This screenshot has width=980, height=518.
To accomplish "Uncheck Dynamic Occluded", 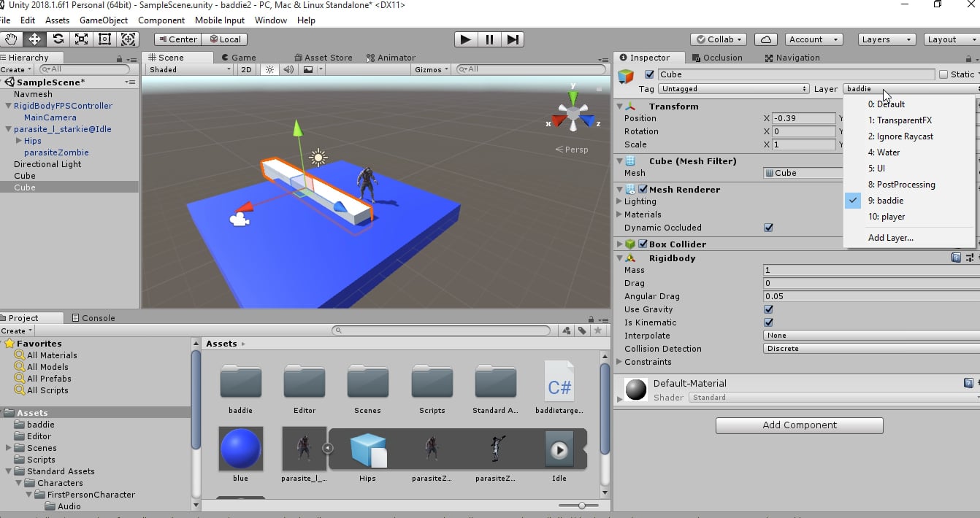I will tap(768, 228).
